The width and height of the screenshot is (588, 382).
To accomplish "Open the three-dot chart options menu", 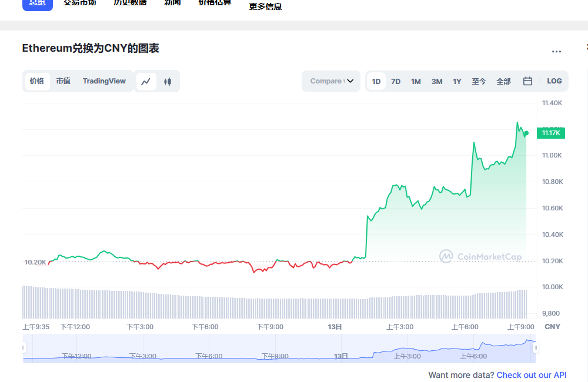I will [x=556, y=52].
